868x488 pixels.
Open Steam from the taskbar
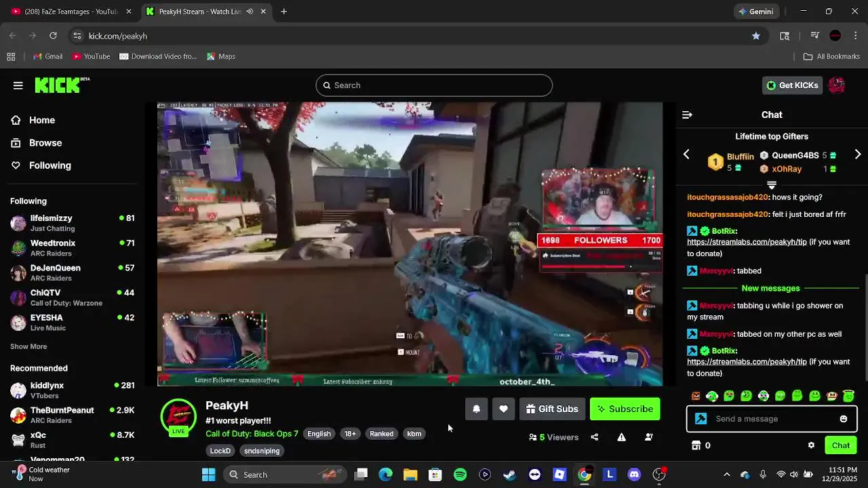click(509, 474)
